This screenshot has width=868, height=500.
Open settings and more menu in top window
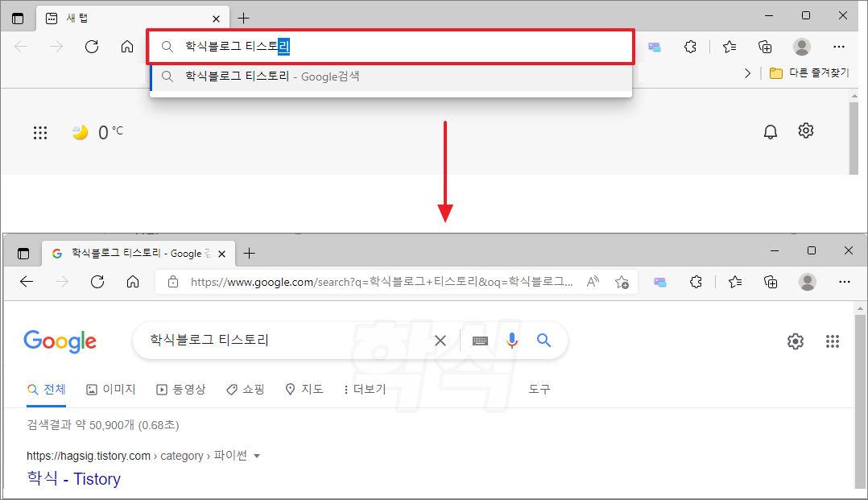point(839,47)
